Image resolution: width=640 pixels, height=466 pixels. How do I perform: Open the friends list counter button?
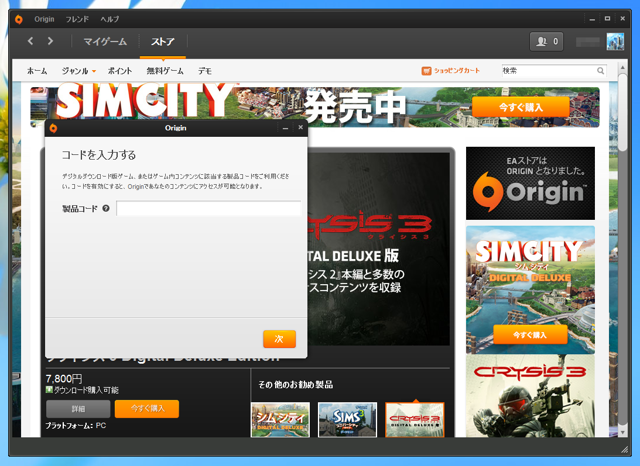[x=546, y=41]
